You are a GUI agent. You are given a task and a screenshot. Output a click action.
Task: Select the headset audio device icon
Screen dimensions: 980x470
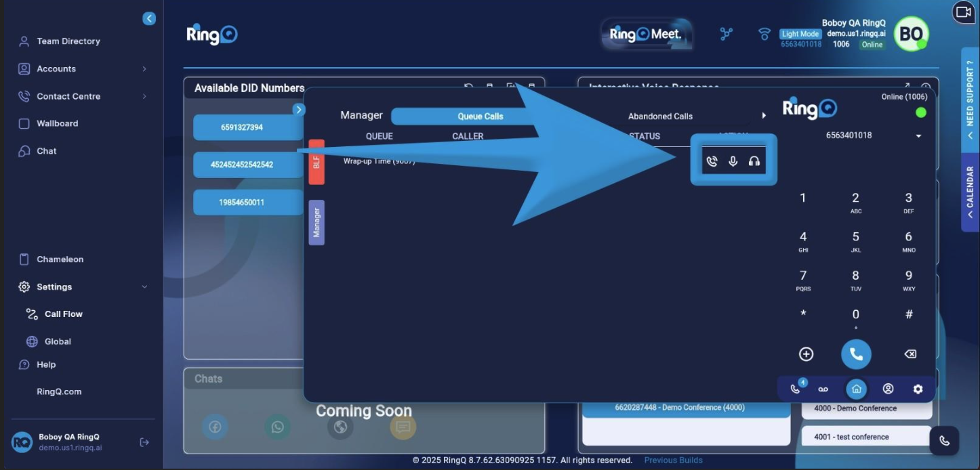(x=754, y=161)
